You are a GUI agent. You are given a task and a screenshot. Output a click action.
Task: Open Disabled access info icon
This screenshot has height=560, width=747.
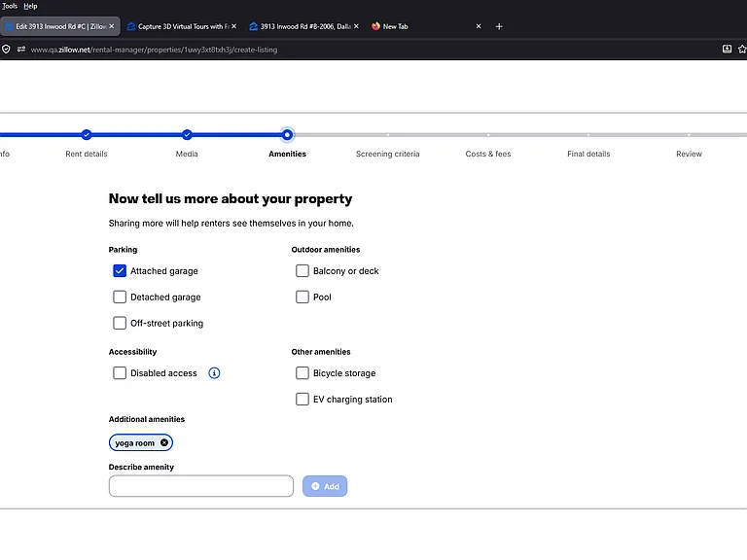[x=214, y=373]
